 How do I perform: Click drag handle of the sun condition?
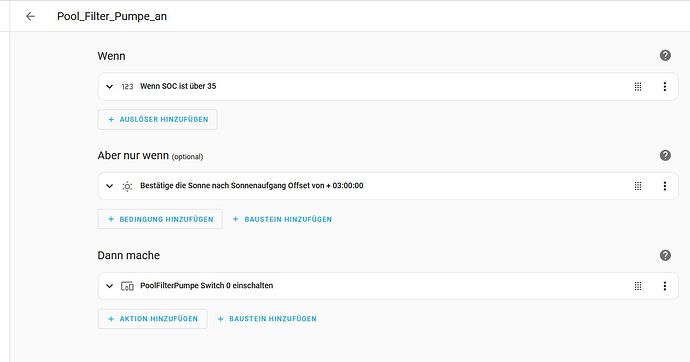[638, 186]
